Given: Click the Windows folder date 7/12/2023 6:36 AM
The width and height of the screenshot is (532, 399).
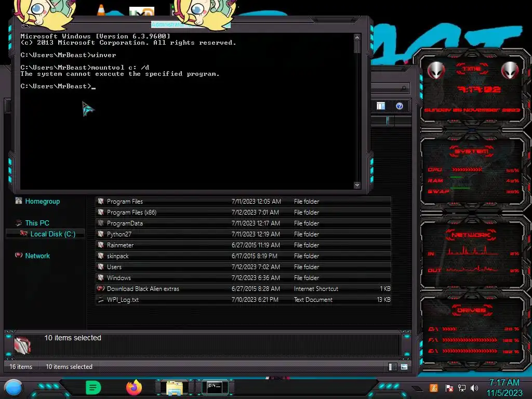Looking at the screenshot, I should point(256,278).
